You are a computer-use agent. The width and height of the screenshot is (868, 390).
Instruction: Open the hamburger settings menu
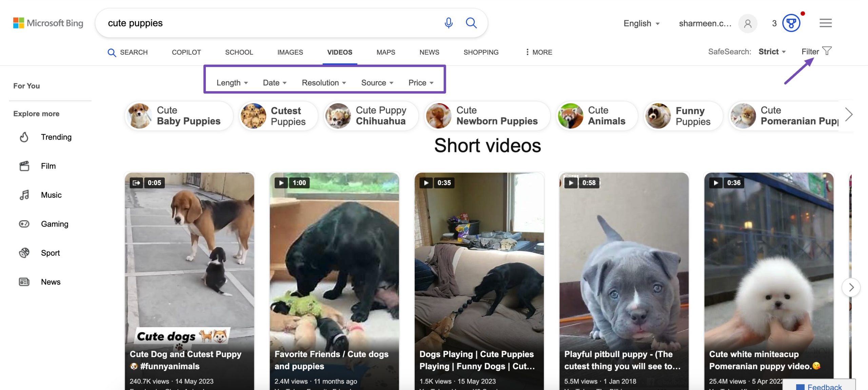click(826, 23)
